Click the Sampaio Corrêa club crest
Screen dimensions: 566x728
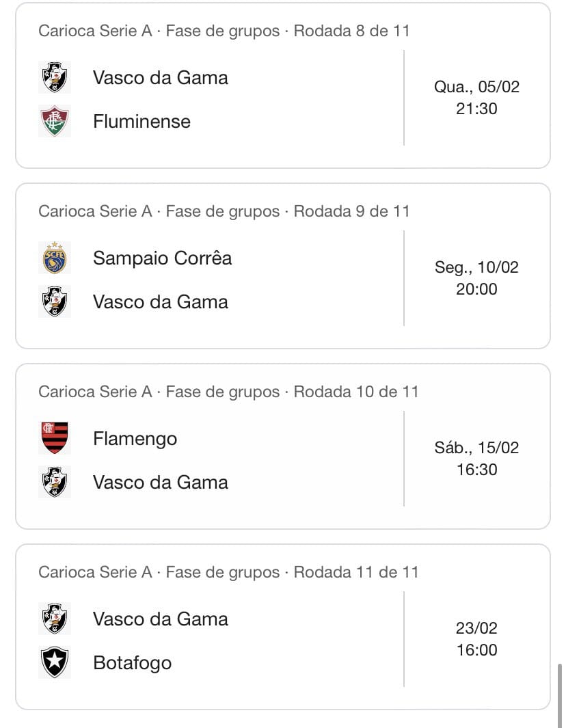tap(55, 258)
